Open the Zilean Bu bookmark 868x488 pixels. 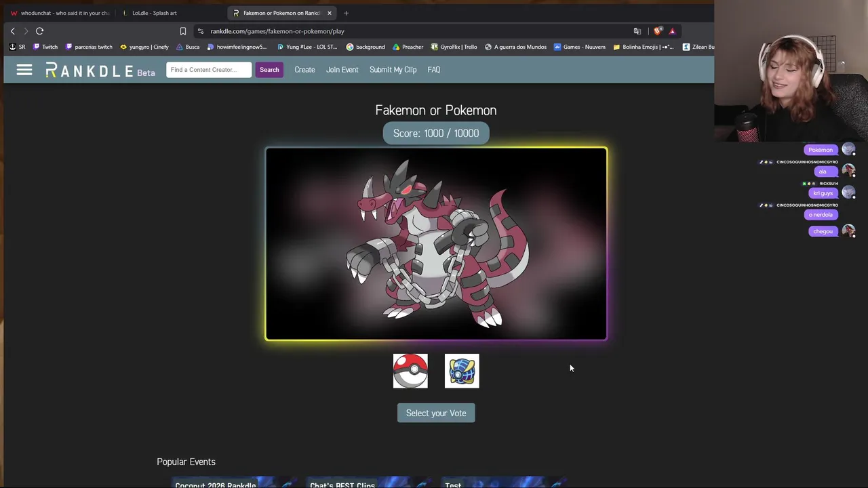(x=698, y=47)
